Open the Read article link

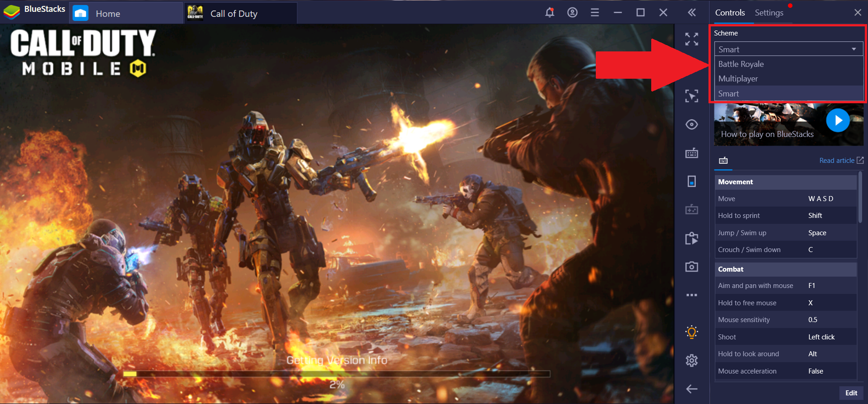(841, 161)
